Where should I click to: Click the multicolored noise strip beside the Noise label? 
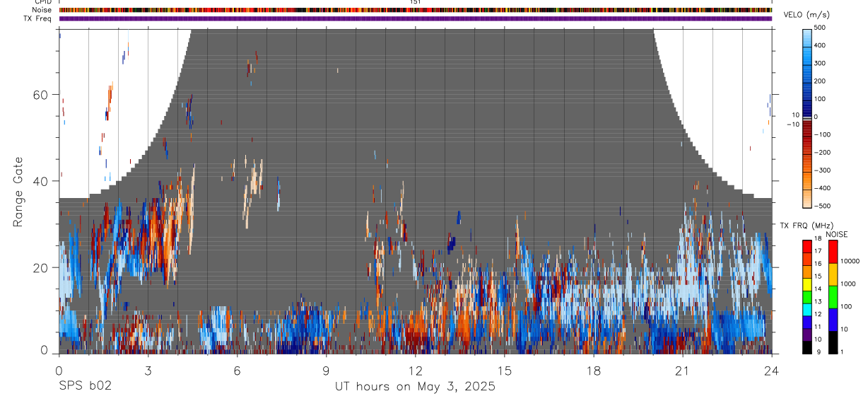[416, 10]
